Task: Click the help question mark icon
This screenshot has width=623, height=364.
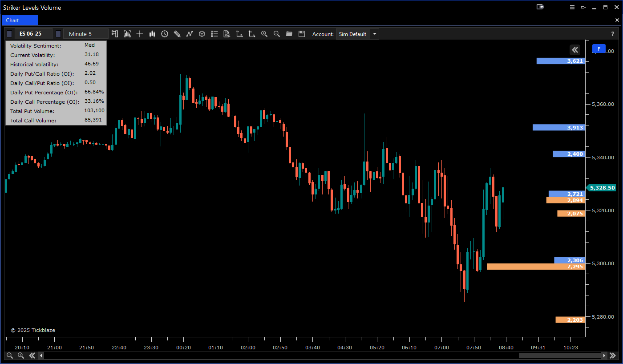Action: point(613,34)
